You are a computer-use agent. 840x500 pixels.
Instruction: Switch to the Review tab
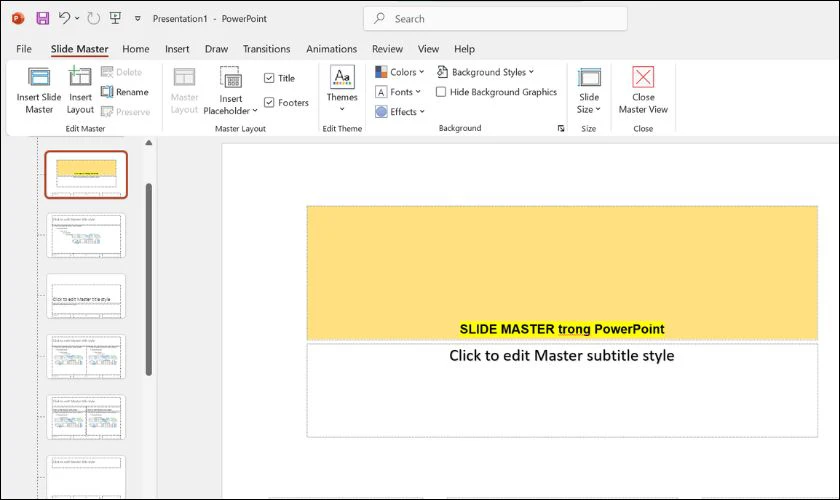pos(387,49)
